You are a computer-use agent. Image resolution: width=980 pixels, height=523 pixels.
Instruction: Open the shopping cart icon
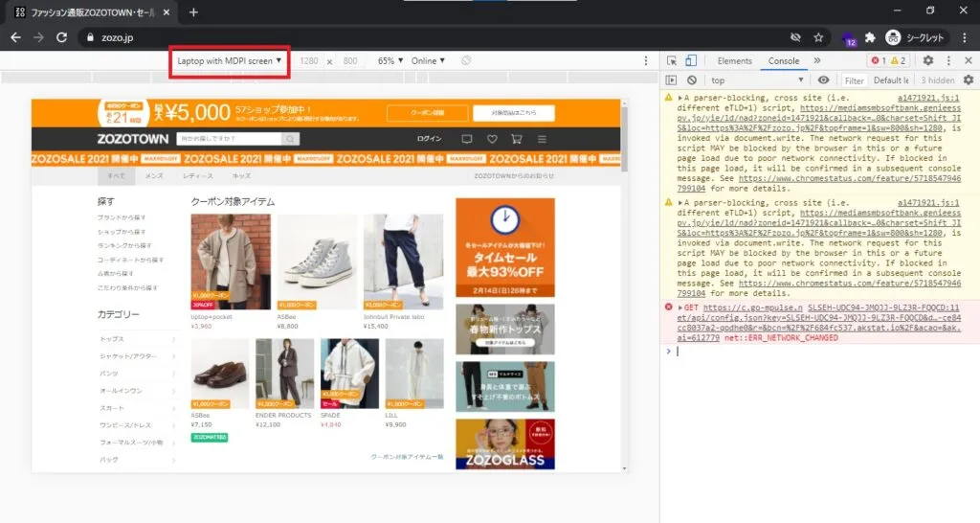point(516,139)
